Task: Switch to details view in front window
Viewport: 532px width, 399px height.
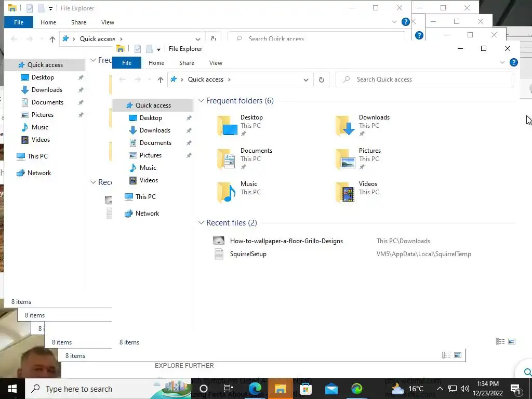Action: coord(500,342)
